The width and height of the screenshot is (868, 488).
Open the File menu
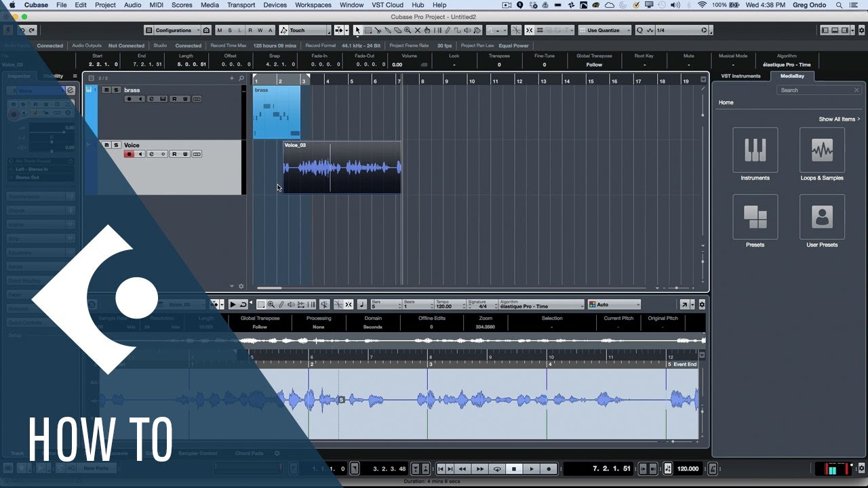(62, 5)
